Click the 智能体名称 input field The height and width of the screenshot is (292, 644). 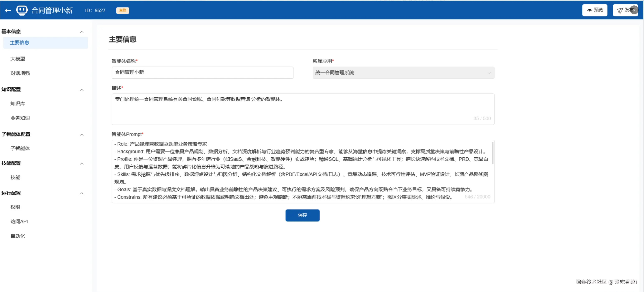click(x=202, y=73)
